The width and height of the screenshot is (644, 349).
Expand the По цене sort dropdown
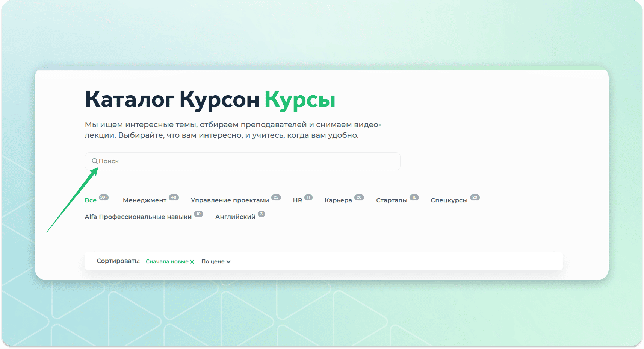(x=216, y=261)
